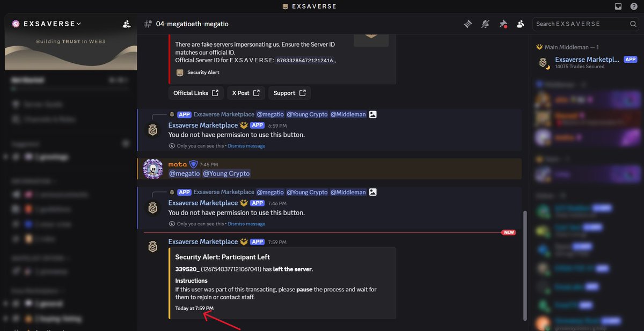Open Exsaverse Marketplace avatar at 7:46 PM
This screenshot has height=331, width=644.
(x=152, y=208)
